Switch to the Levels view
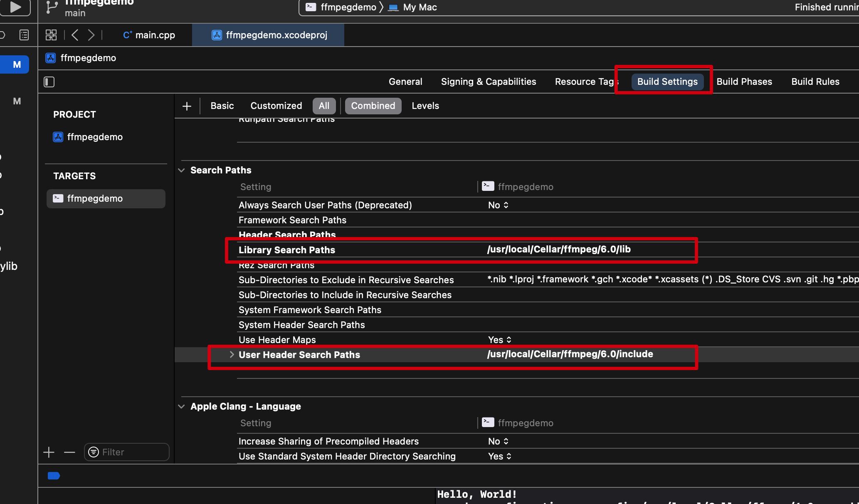The width and height of the screenshot is (859, 504). coord(425,106)
